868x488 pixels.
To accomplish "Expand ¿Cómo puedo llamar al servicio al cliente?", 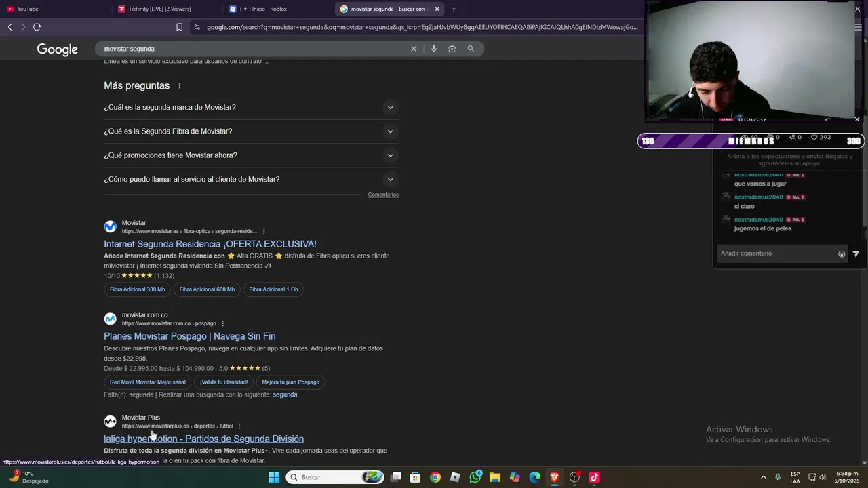I will tap(251, 180).
